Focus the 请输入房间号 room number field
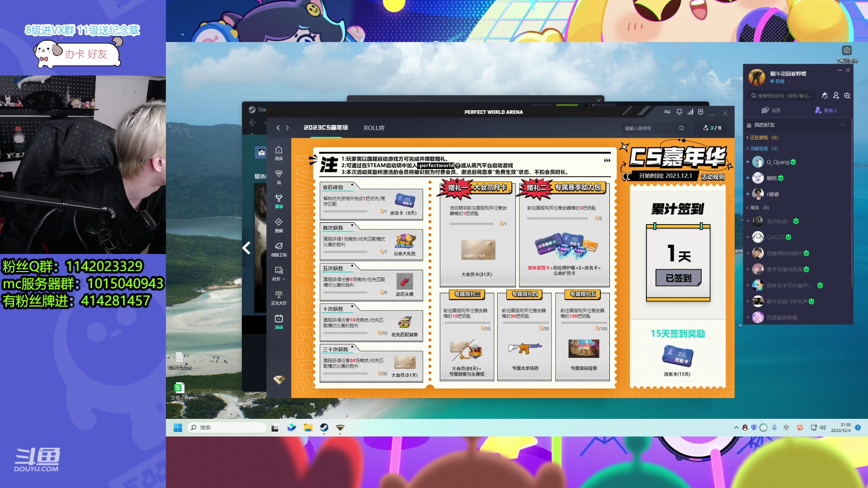This screenshot has height=488, width=868. 650,128
